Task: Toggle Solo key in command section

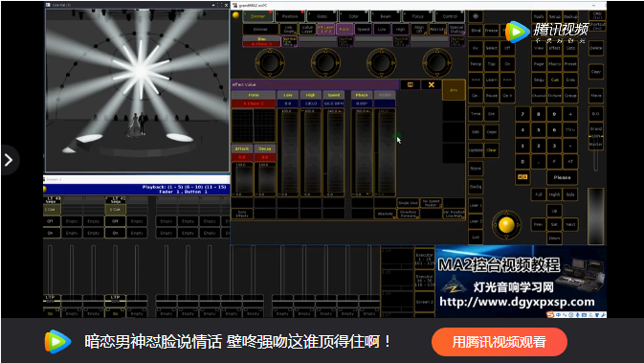Action: (x=570, y=194)
